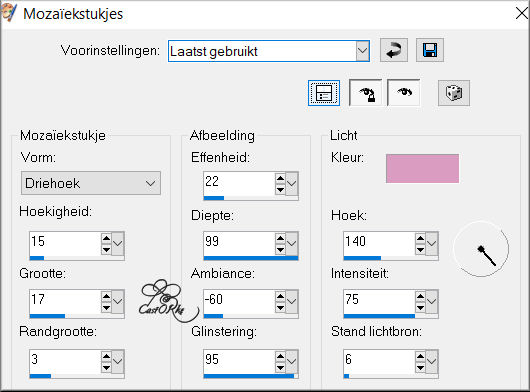Viewport: 530px width, 392px height.
Task: Expand the Hoekigheid slider dropdown arrow
Action: point(118,243)
